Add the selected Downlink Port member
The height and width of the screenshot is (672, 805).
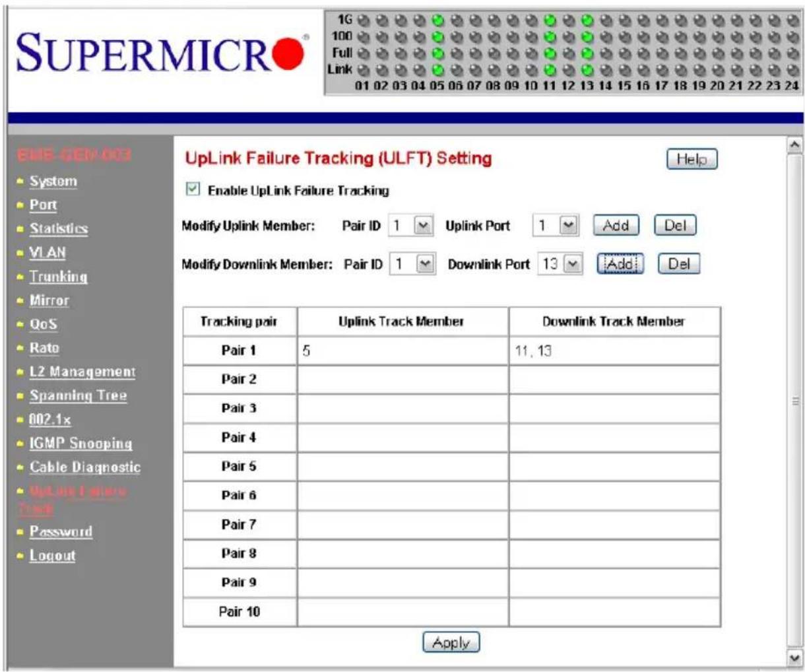click(x=620, y=264)
